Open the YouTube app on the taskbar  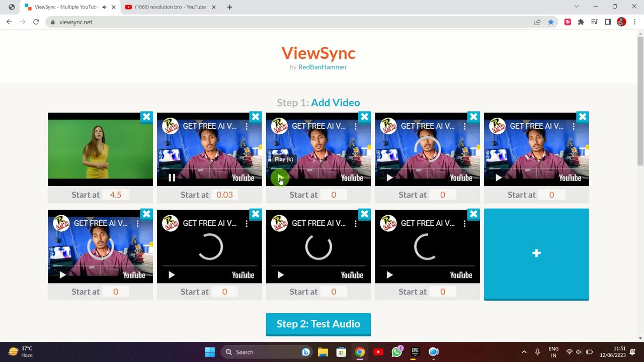378,352
